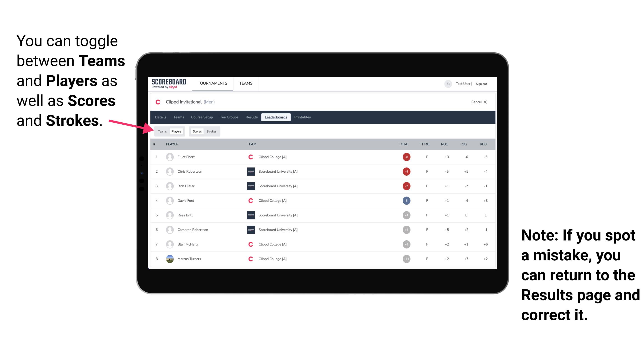This screenshot has width=644, height=346.
Task: Select the Results tab
Action: tap(252, 117)
